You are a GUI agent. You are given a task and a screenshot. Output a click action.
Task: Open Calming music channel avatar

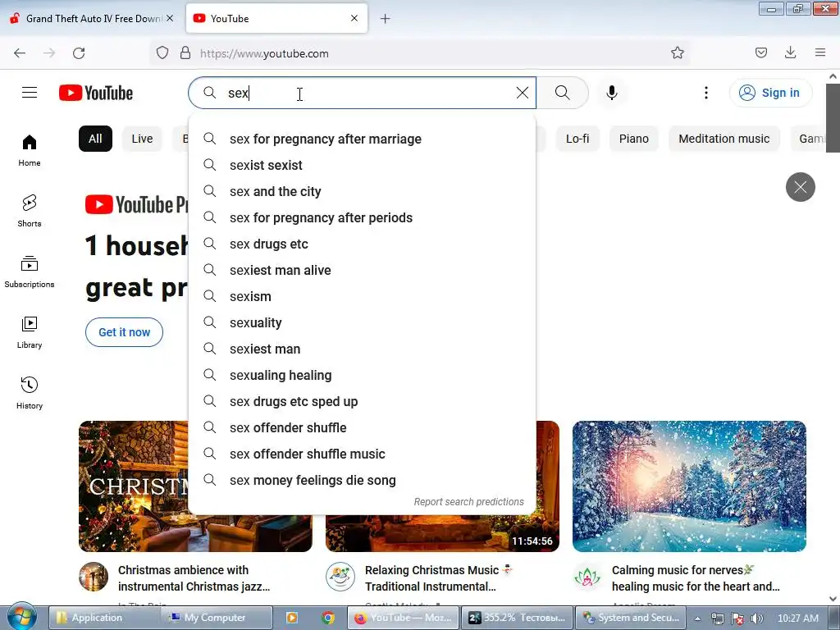click(587, 577)
